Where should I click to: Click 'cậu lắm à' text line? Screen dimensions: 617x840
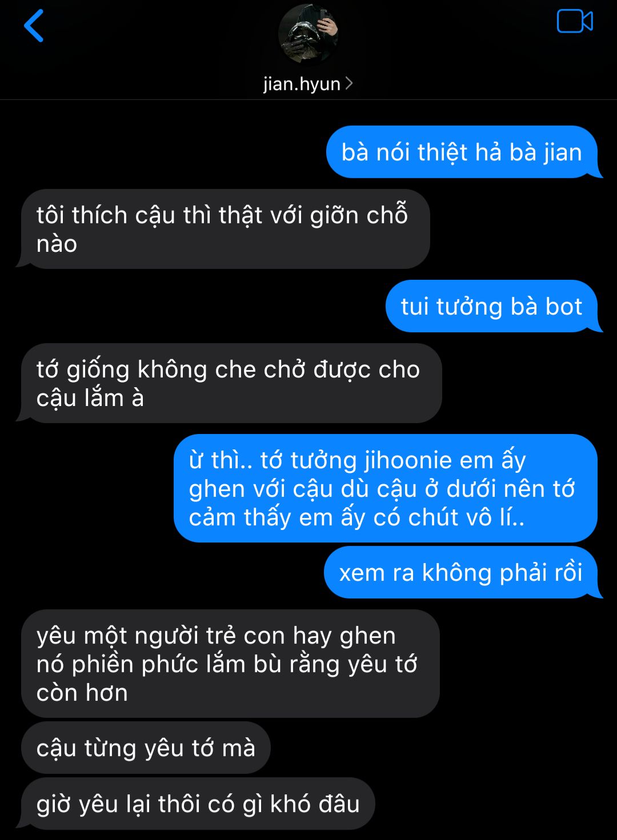coord(90,398)
